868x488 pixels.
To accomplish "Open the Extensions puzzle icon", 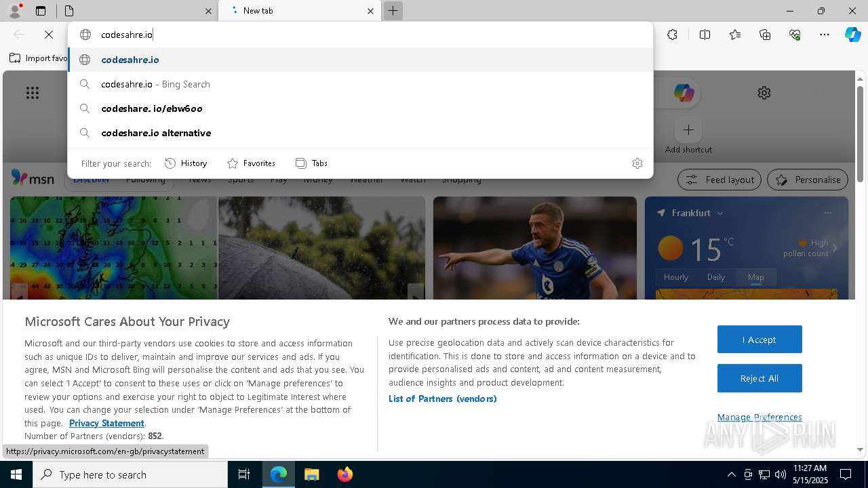I will coord(672,35).
